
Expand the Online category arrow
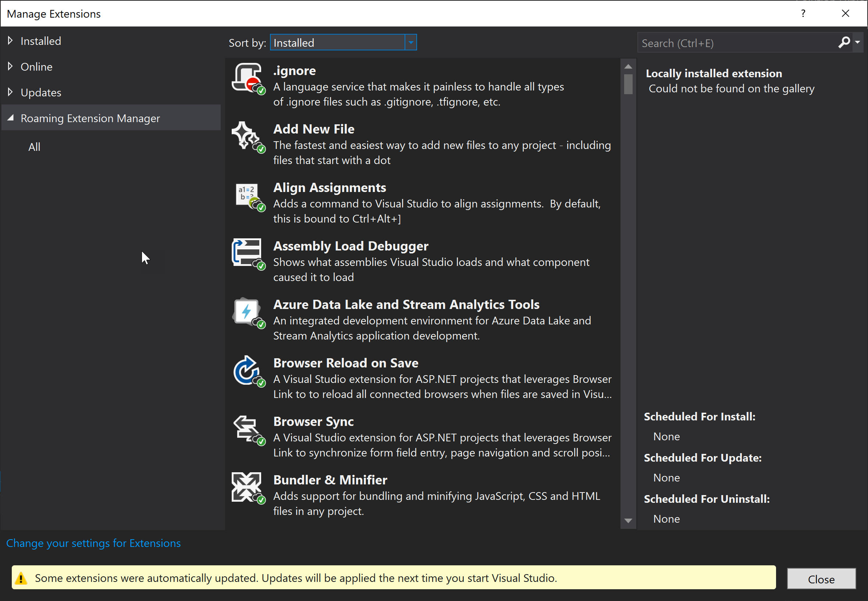point(10,66)
